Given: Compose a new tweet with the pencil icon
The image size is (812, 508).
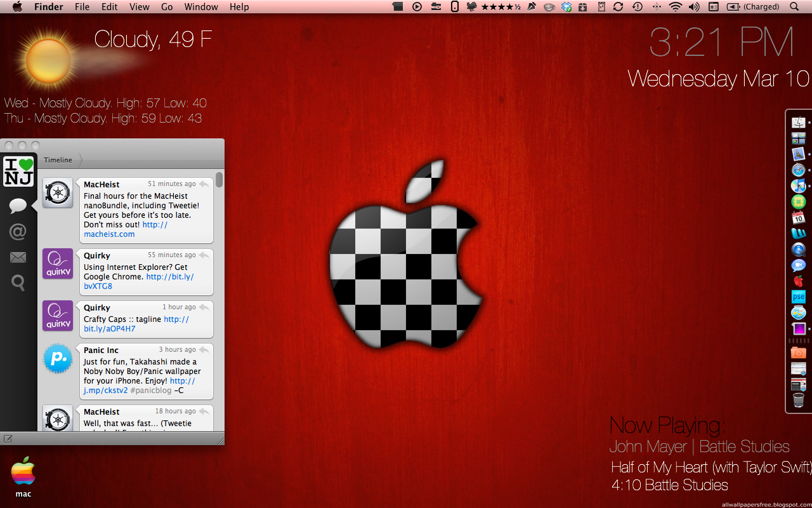Looking at the screenshot, I should click(x=8, y=438).
